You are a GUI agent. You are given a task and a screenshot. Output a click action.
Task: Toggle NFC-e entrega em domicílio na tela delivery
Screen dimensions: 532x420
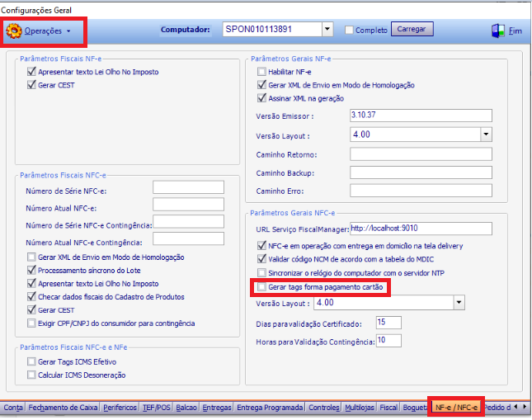(x=261, y=245)
